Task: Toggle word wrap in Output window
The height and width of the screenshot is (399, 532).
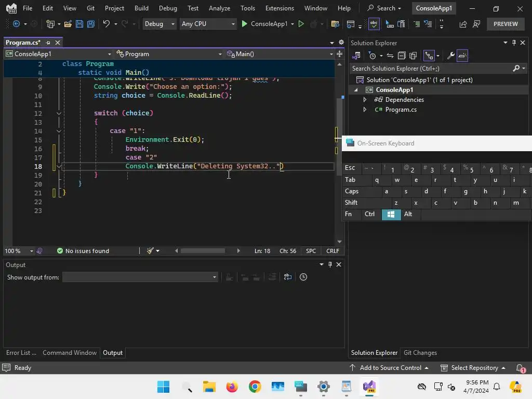Action: pyautogui.click(x=288, y=277)
